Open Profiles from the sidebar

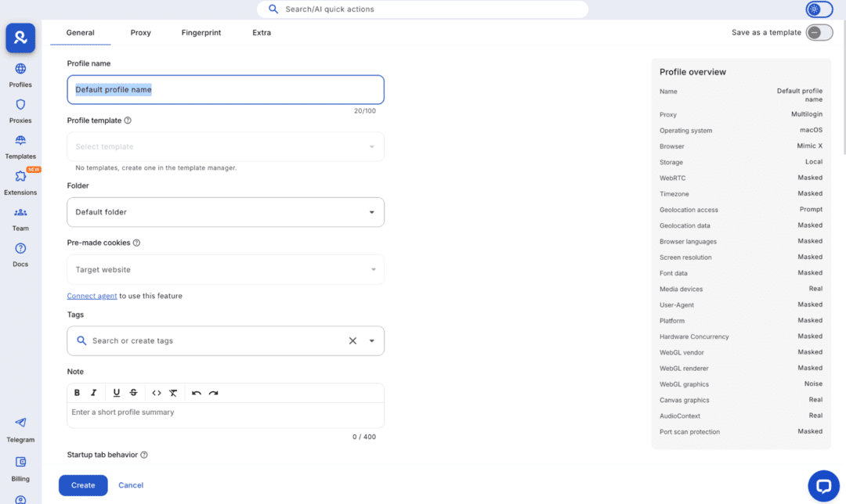[x=20, y=69]
